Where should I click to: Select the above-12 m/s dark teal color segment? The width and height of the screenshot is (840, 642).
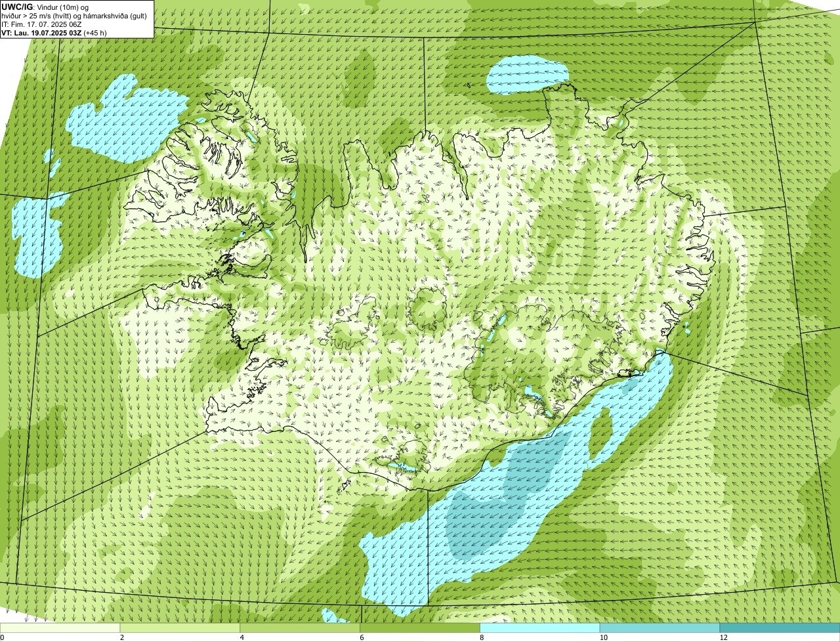(x=780, y=628)
